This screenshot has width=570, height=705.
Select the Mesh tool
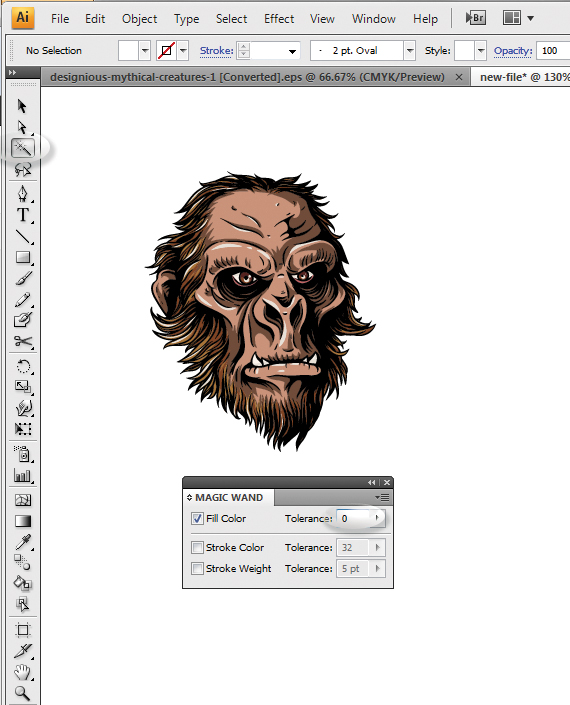[22, 500]
